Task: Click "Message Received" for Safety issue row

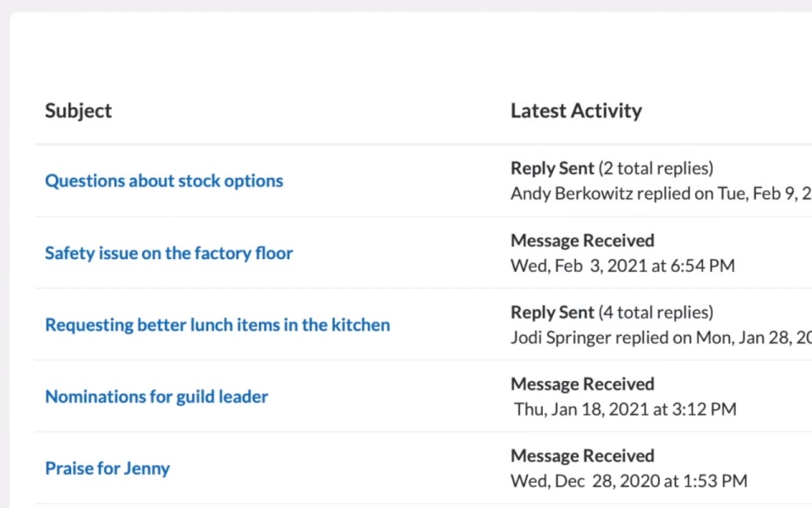Action: pyautogui.click(x=582, y=240)
